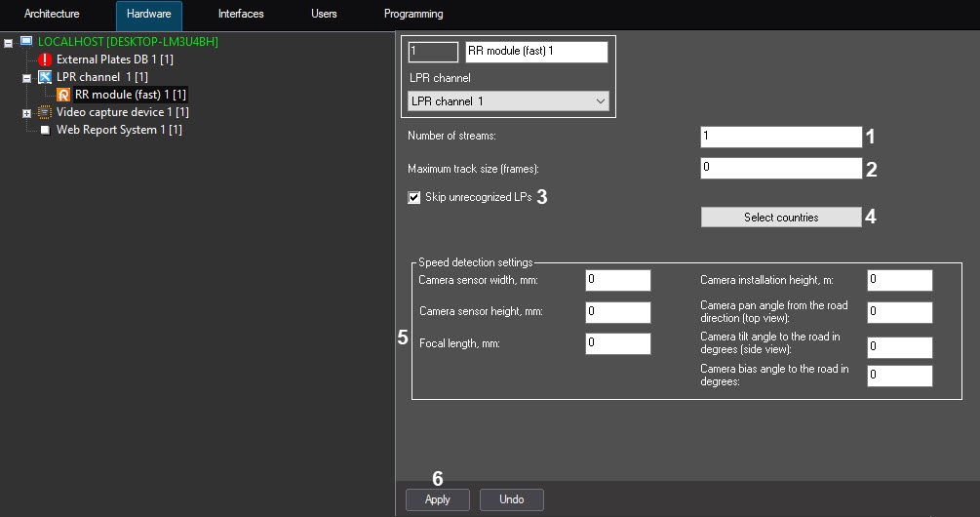Collapse the LOCALHOST tree node
Viewport: 980px width, 517px height.
click(9, 43)
